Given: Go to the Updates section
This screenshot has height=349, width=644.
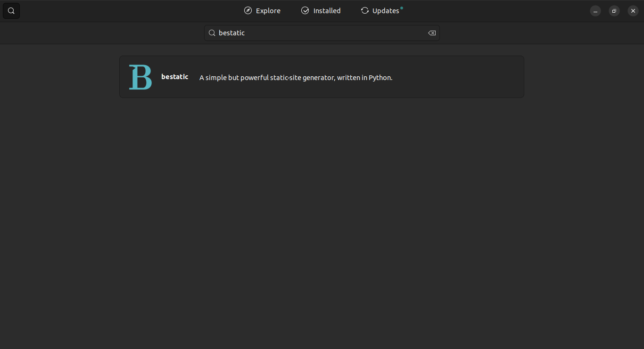Looking at the screenshot, I should (x=385, y=10).
